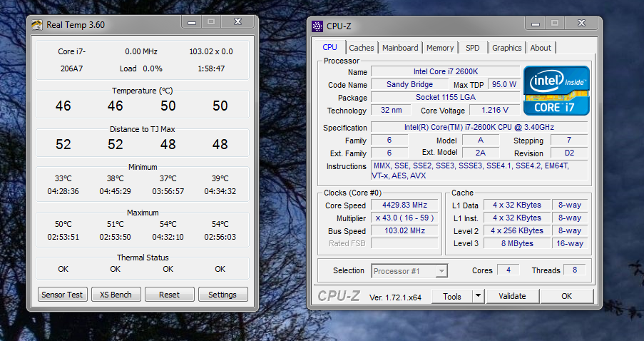Screen dimensions: 644x341
Task: Click the Instructions list text
Action: 479,170
